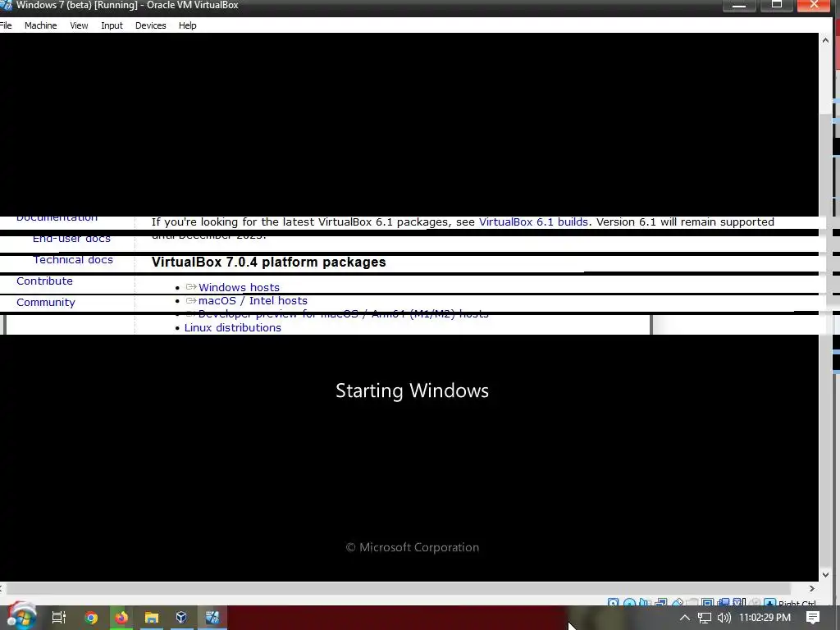Open the volume tray icon
The height and width of the screenshot is (630, 840).
724,617
